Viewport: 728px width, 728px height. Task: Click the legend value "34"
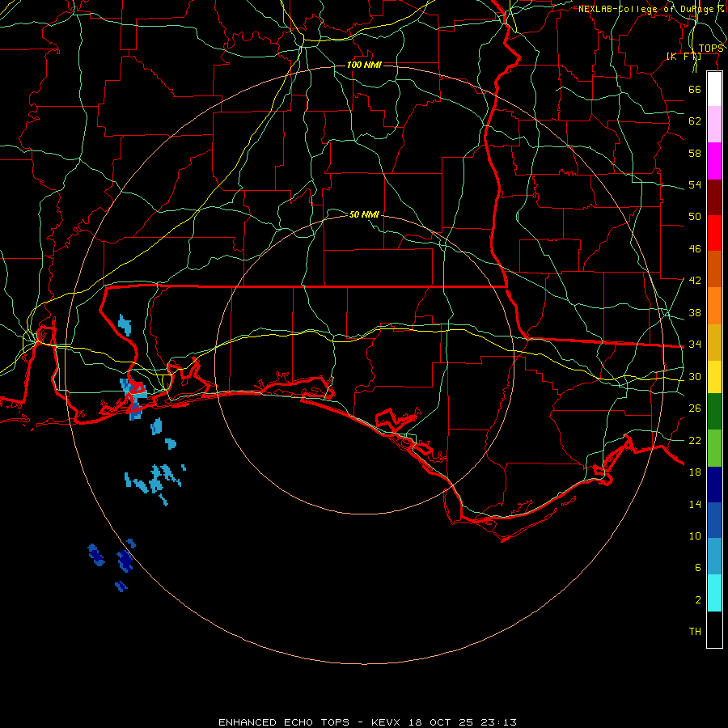pyautogui.click(x=695, y=345)
